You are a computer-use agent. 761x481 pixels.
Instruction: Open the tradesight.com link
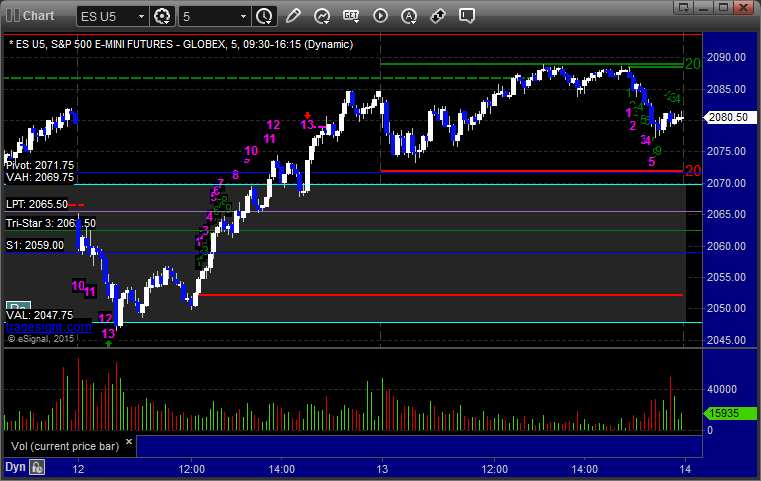49,327
